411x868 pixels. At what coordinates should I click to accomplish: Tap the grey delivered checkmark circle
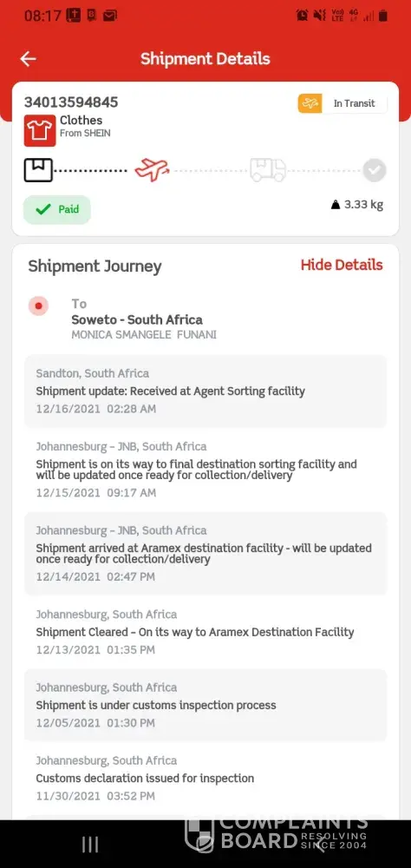(375, 170)
